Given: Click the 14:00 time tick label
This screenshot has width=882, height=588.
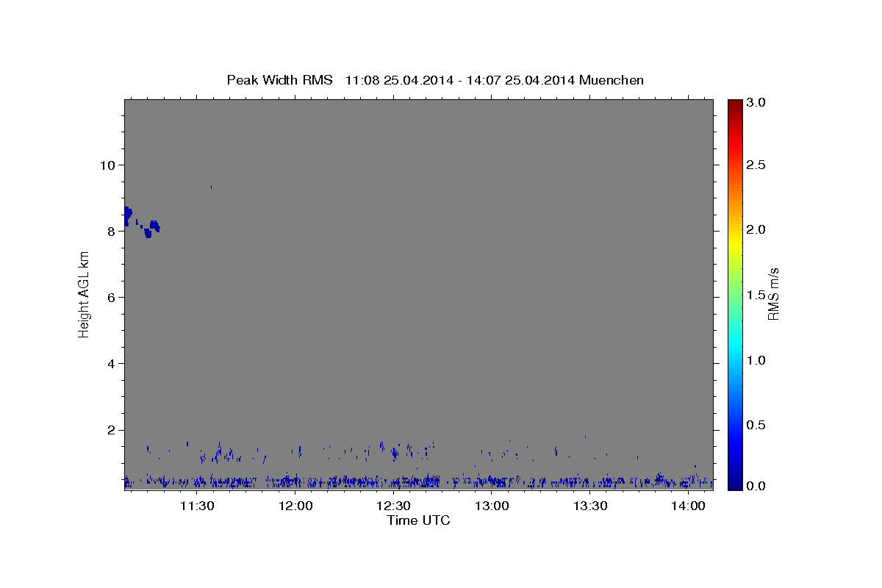Looking at the screenshot, I should (688, 506).
